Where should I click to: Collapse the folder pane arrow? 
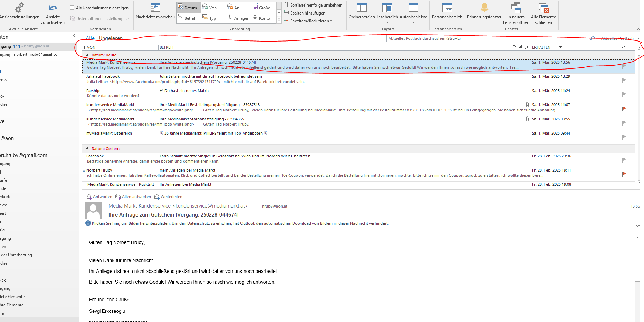74,36
